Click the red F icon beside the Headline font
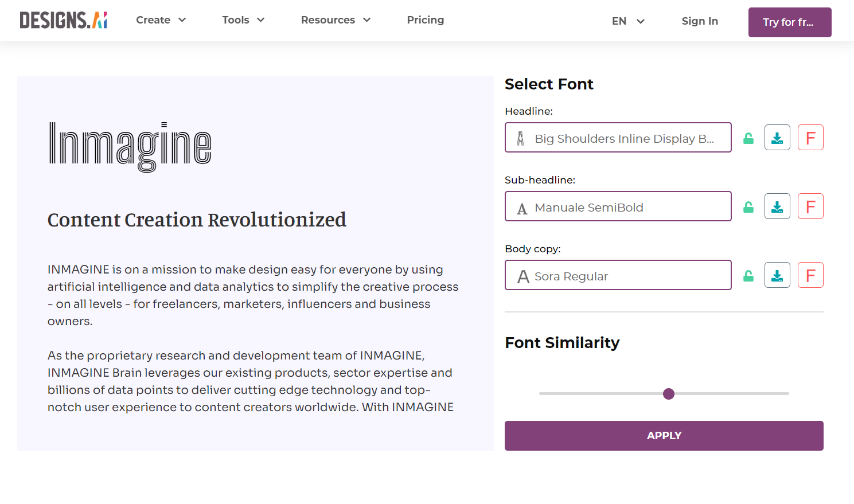Viewport: 854px width, 504px height. pos(810,137)
